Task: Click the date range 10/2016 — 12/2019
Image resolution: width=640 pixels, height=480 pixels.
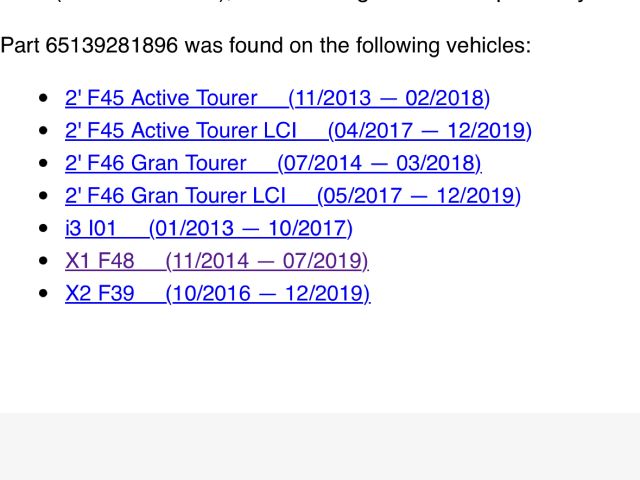Action: pyautogui.click(x=268, y=294)
